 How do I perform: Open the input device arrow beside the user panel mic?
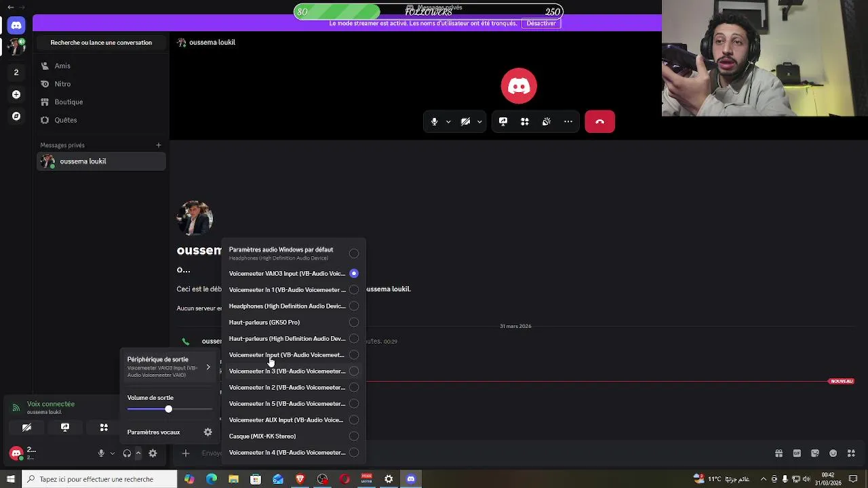[113, 453]
